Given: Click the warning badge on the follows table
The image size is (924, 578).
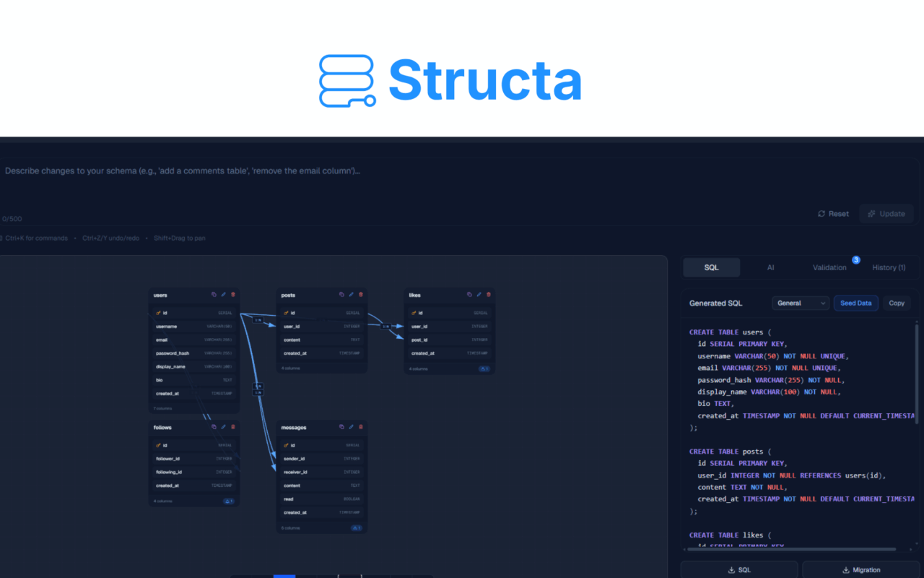Looking at the screenshot, I should [x=229, y=501].
